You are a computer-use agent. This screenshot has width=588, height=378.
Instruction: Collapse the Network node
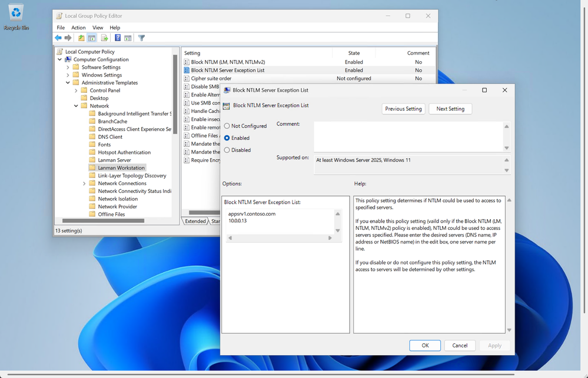[x=76, y=106]
